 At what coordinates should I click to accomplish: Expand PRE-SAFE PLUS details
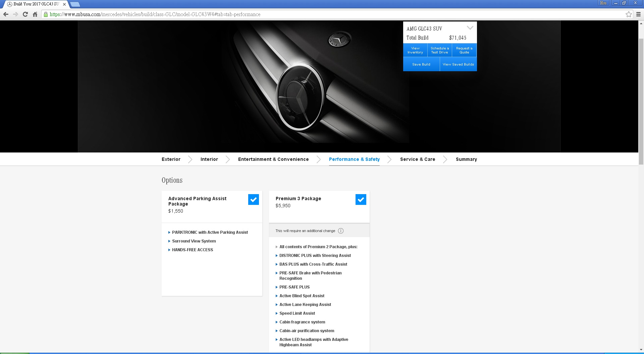(x=292, y=287)
